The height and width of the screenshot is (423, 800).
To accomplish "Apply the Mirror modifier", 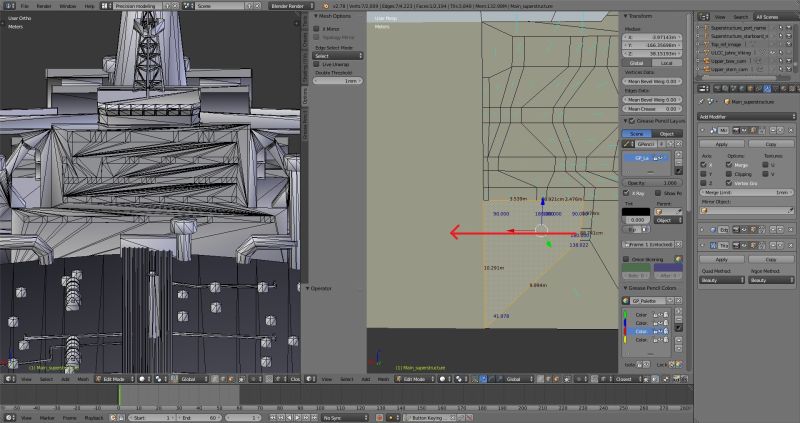I will (721, 144).
